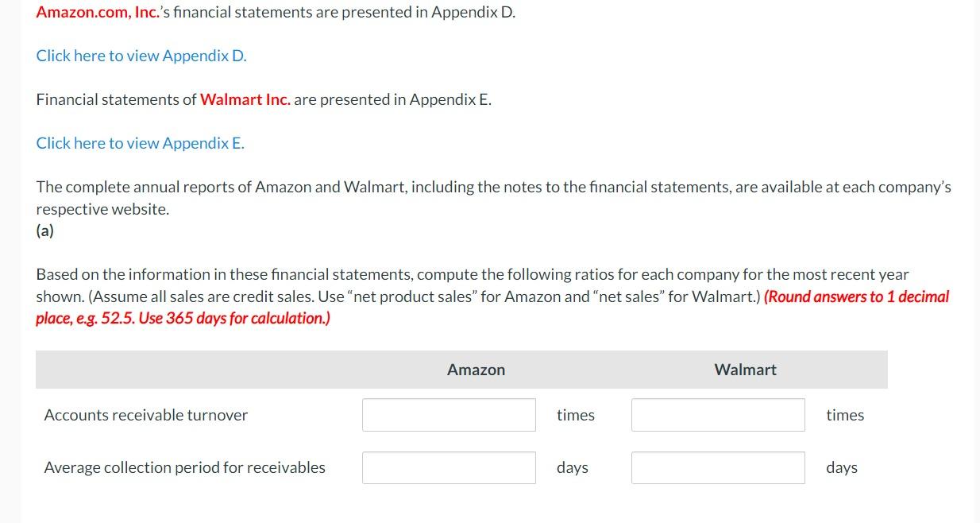Click the Amazon average collection period input field
The image size is (980, 523).
click(x=448, y=467)
